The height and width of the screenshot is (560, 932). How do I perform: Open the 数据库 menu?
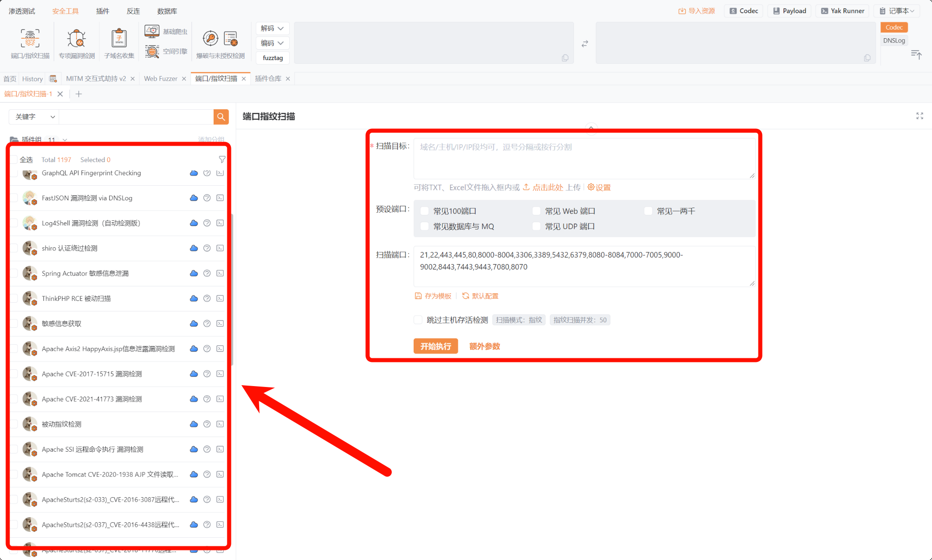click(x=167, y=11)
